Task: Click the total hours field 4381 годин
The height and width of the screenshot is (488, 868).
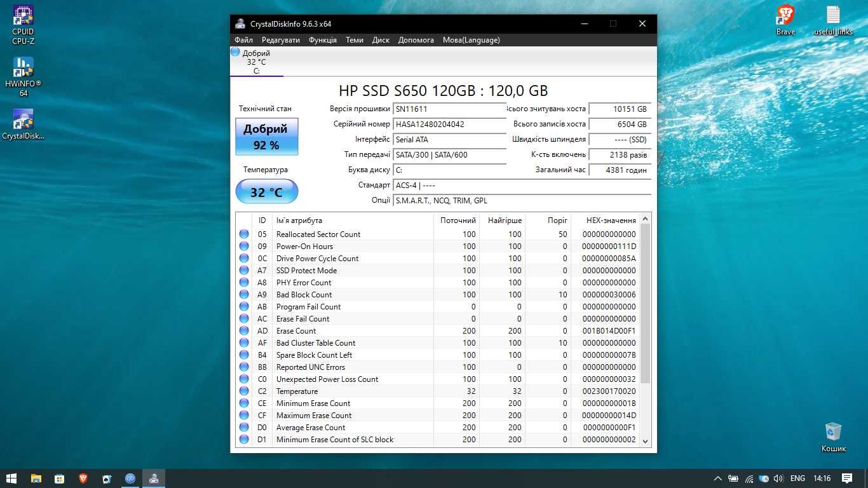Action: pos(620,170)
